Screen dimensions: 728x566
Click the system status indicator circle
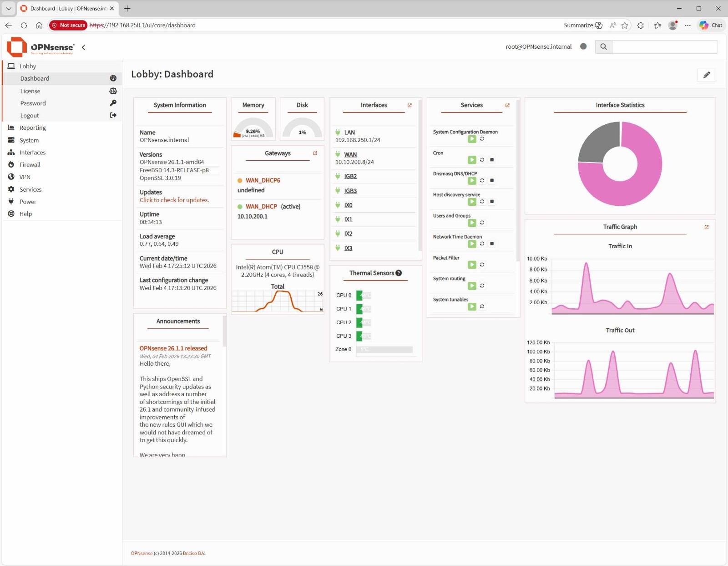(x=583, y=46)
